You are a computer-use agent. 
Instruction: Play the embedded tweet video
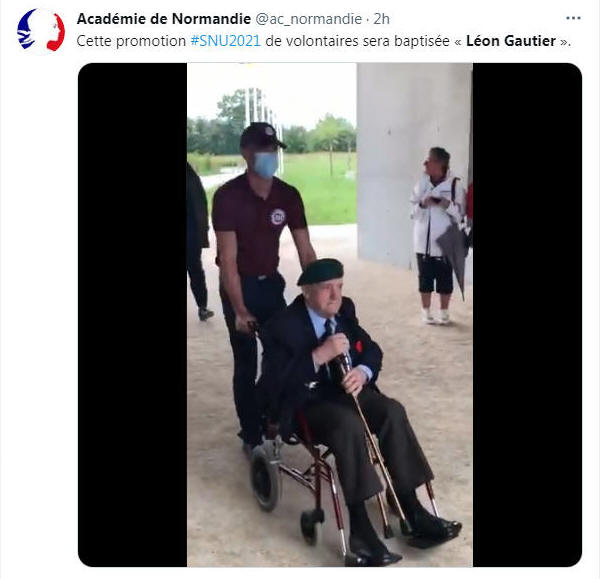pyautogui.click(x=330, y=315)
